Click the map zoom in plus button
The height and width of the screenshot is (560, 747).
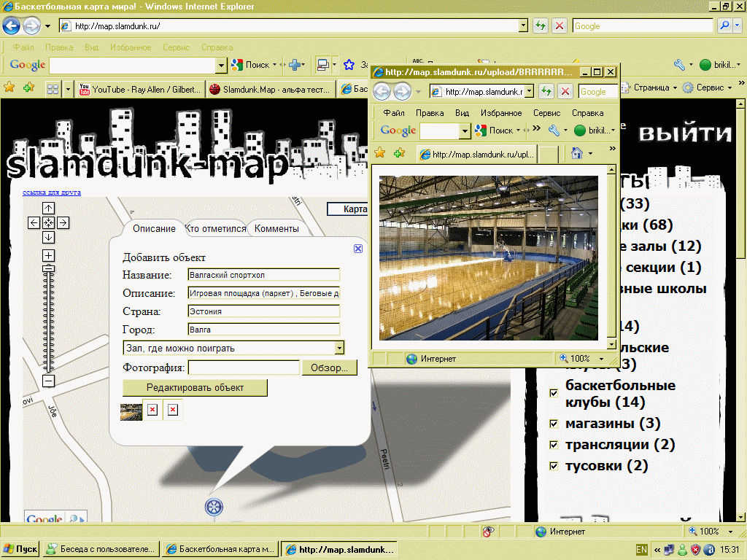click(x=48, y=255)
